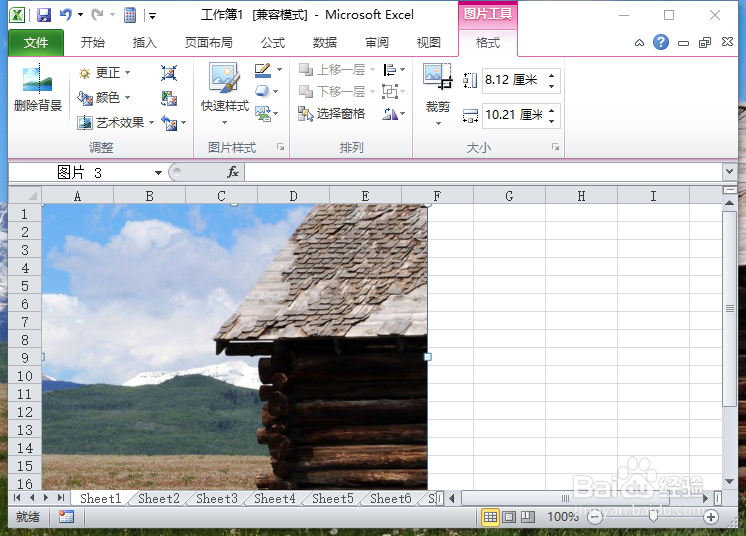
Task: Click the Save icon in quick access toolbar
Action: click(44, 15)
